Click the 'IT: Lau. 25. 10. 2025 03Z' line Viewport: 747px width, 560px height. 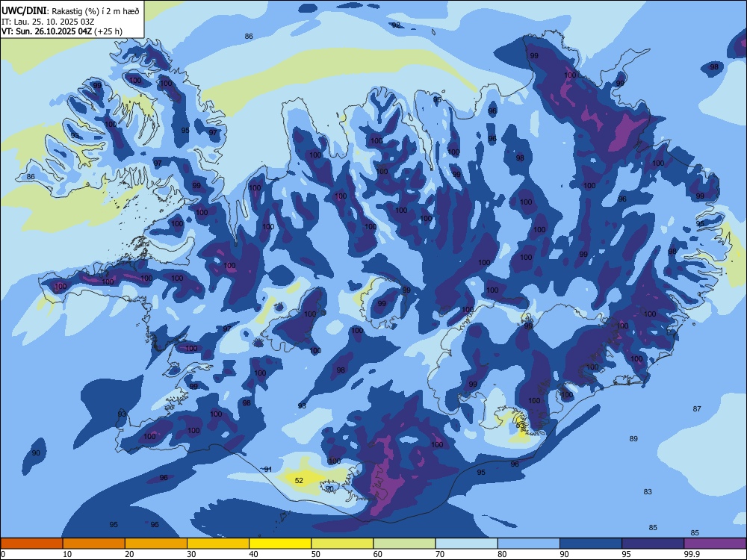coord(46,22)
